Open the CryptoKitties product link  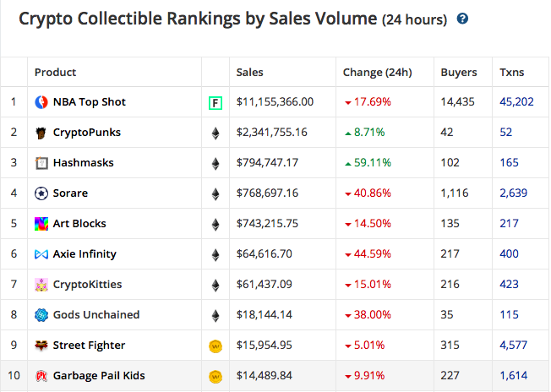[x=87, y=284]
